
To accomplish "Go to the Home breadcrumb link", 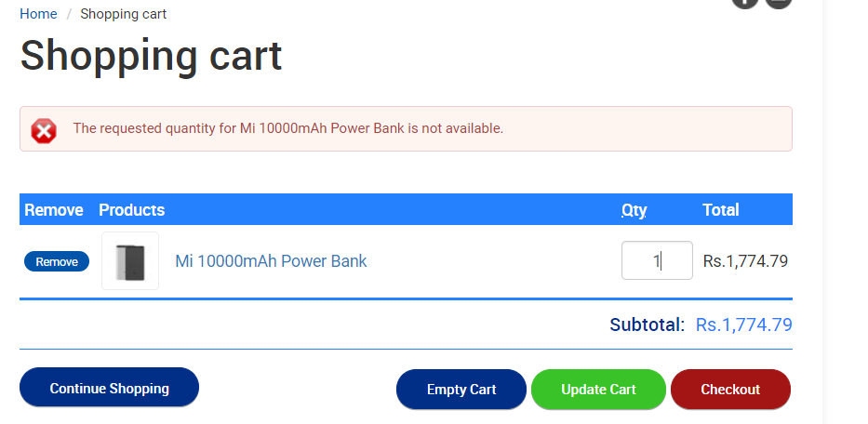I will click(x=38, y=14).
